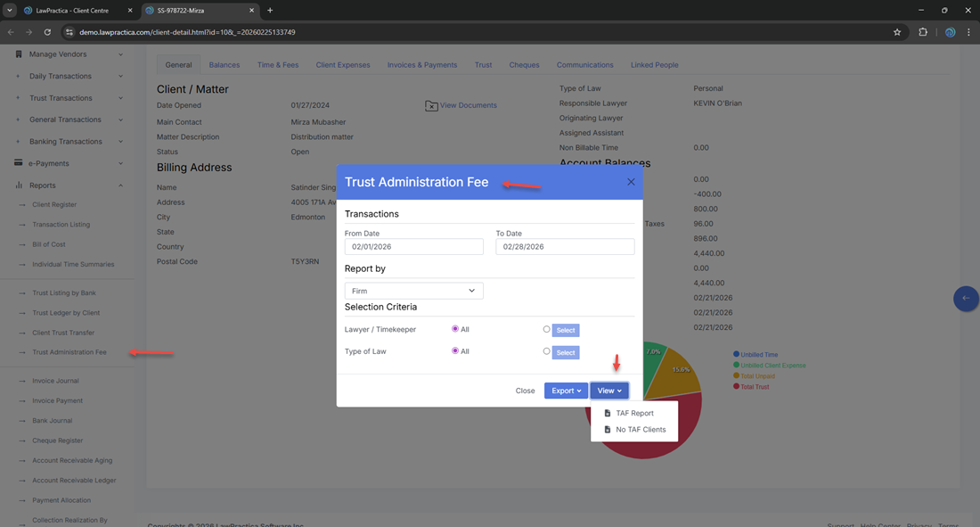Switch to the Time & Fees tab

coord(278,65)
